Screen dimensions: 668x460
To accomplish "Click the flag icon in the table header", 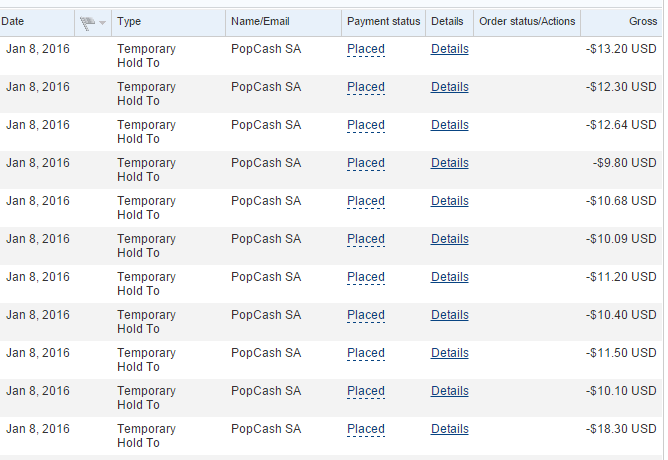I will click(x=87, y=22).
